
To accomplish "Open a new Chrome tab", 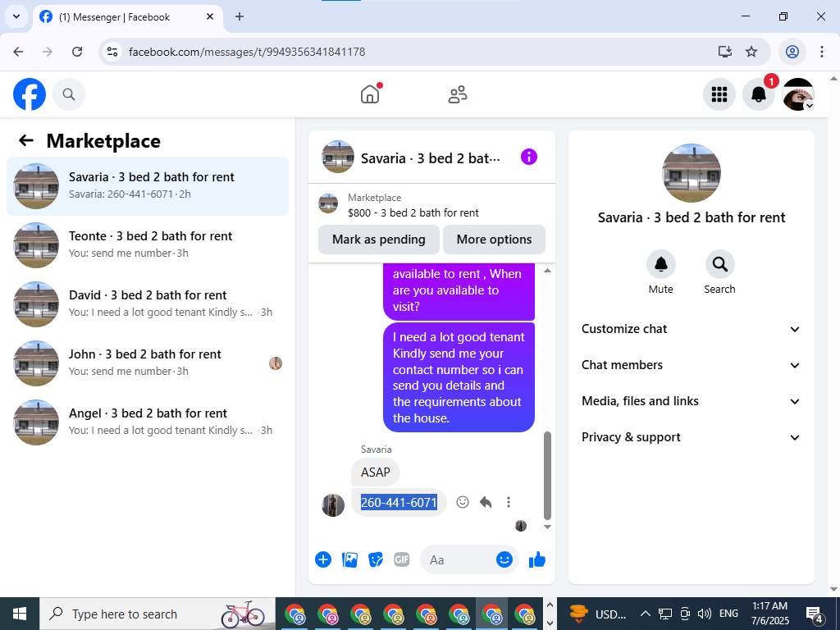I will coord(240,16).
